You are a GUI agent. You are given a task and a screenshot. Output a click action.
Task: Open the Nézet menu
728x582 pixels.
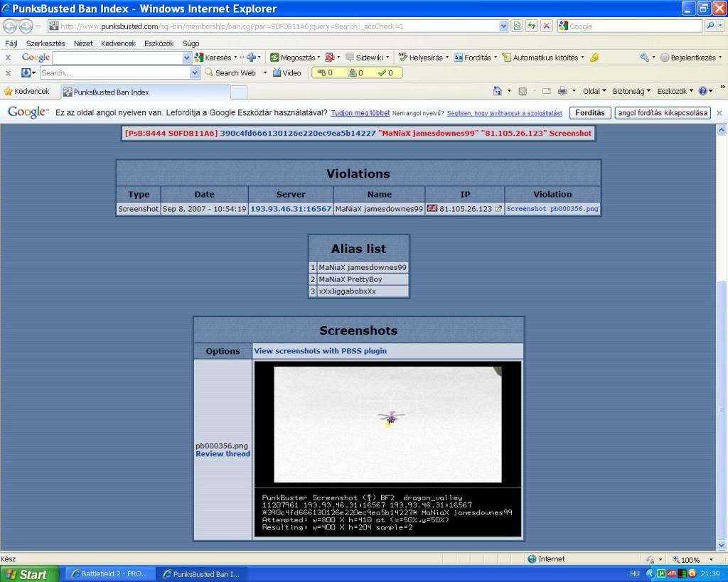click(83, 43)
